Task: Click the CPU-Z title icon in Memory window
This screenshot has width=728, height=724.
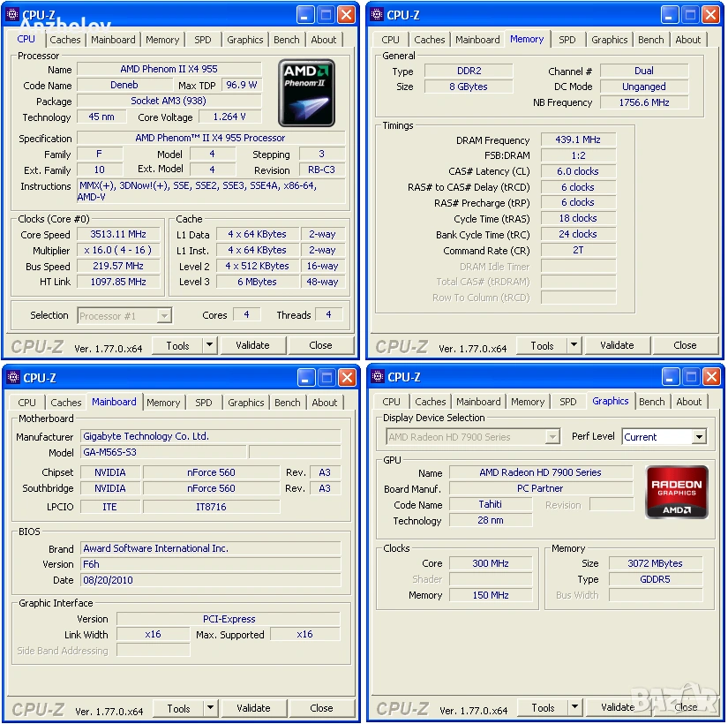Action: (x=377, y=14)
